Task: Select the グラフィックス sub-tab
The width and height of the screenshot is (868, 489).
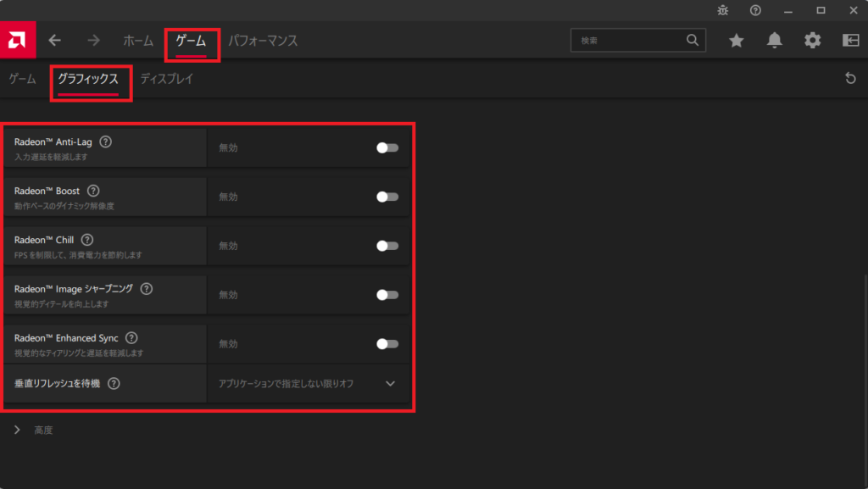Action: [x=88, y=79]
